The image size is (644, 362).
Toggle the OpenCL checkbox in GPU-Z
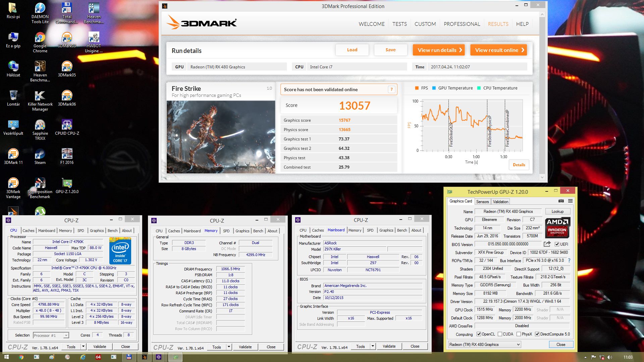(x=479, y=334)
